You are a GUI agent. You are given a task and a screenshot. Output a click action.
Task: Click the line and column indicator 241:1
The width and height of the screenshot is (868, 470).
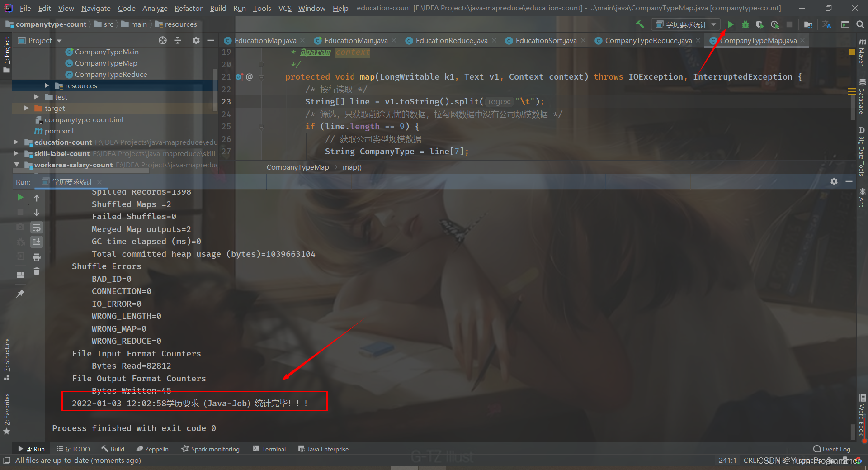click(x=727, y=461)
